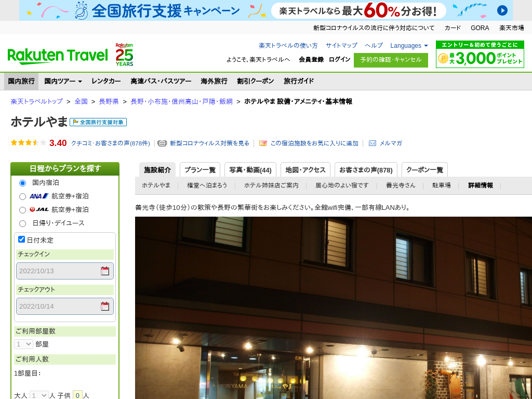Click the star rating icons
Image resolution: width=532 pixels, height=399 pixels.
[x=29, y=143]
